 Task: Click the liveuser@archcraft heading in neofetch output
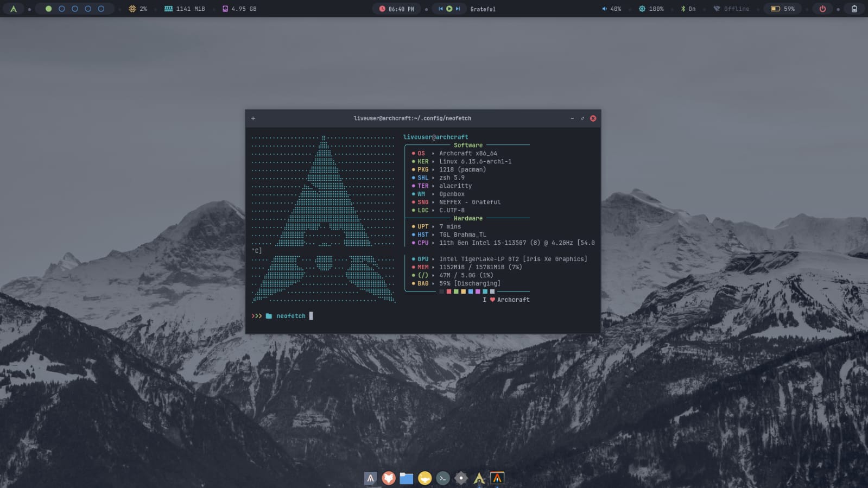point(435,137)
